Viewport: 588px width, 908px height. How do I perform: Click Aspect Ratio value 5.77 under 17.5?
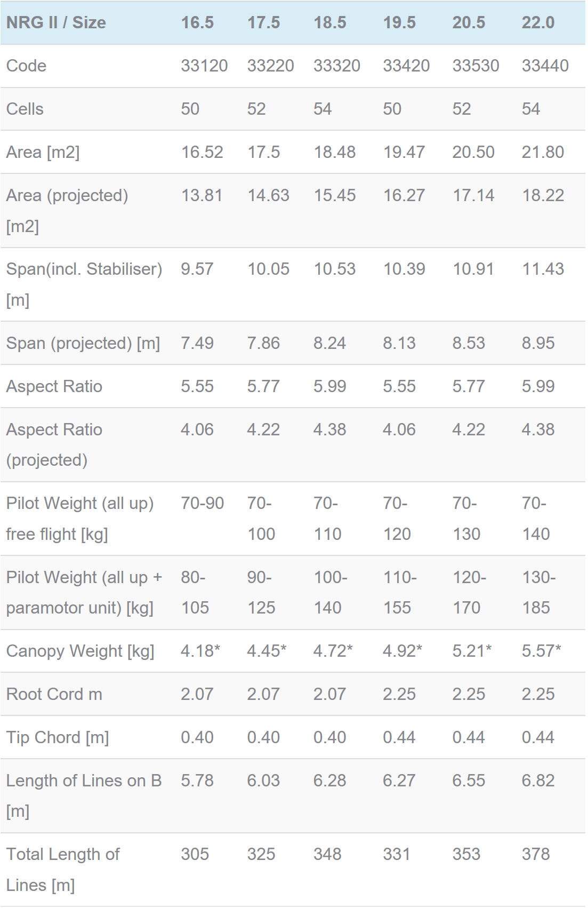263,386
